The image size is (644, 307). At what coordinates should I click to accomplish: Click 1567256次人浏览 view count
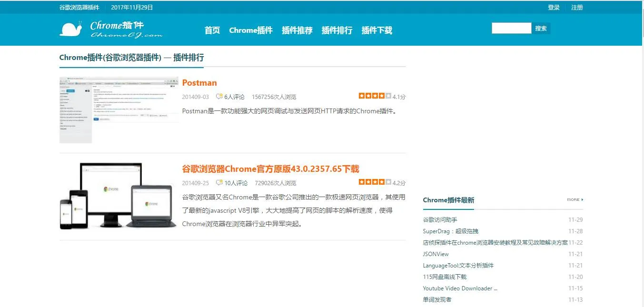274,97
